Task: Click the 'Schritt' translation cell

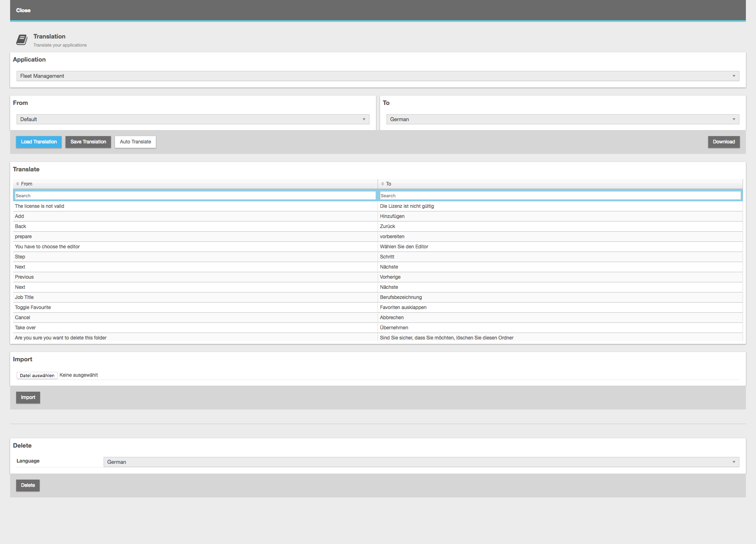Action: [560, 257]
